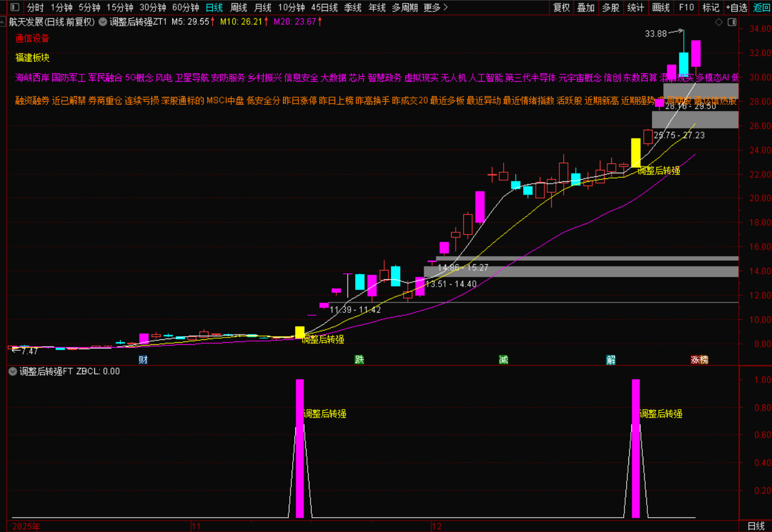The height and width of the screenshot is (532, 772).
Task: Click the 返回 back button
Action: [762, 7]
